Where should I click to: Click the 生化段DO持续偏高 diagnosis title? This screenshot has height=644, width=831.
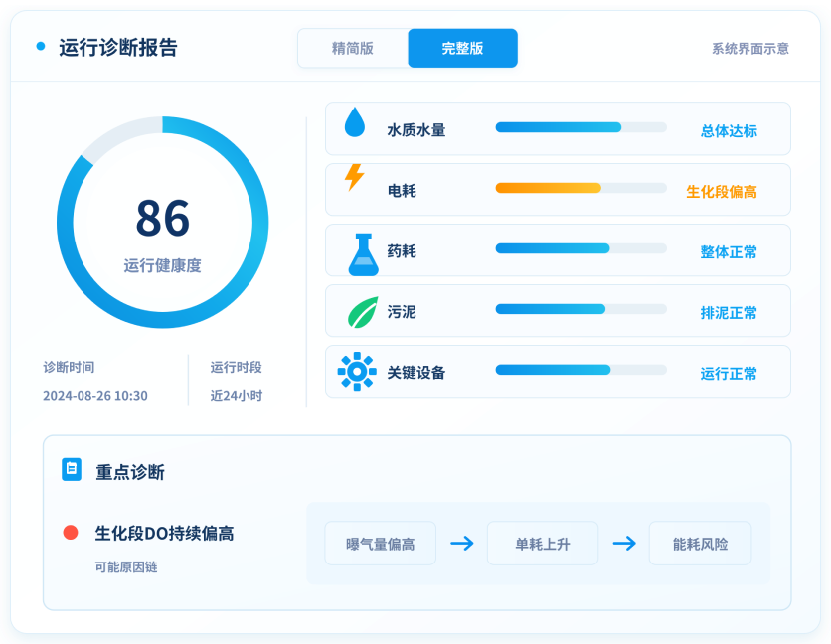click(x=165, y=534)
